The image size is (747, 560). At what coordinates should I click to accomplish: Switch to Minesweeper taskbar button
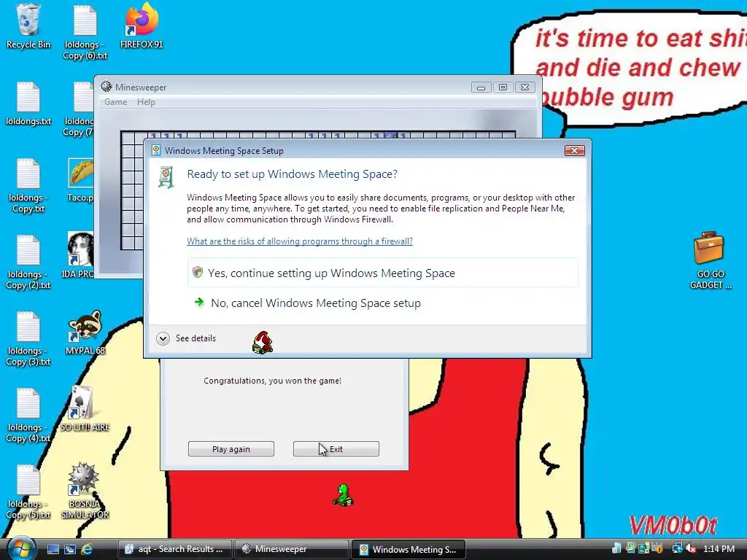click(x=291, y=549)
